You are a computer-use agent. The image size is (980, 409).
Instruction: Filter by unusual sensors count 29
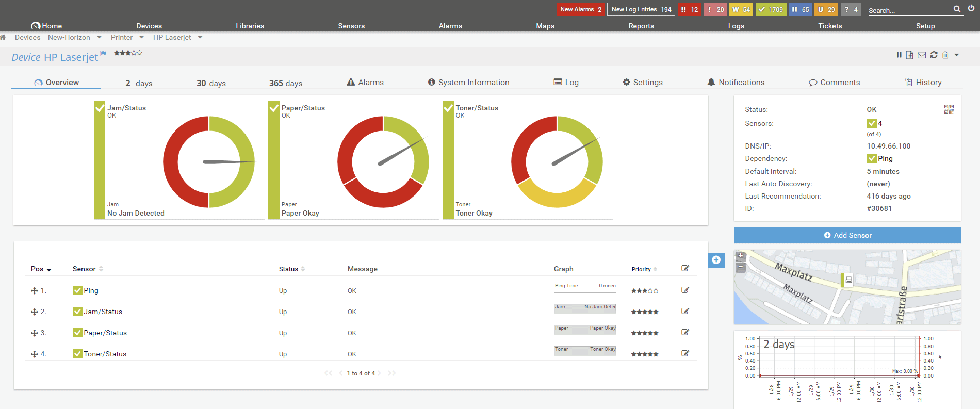point(826,9)
